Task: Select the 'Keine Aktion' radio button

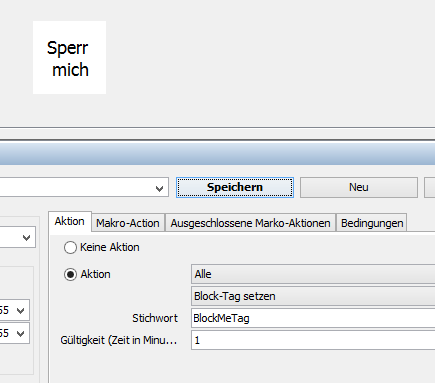Action: 70,248
